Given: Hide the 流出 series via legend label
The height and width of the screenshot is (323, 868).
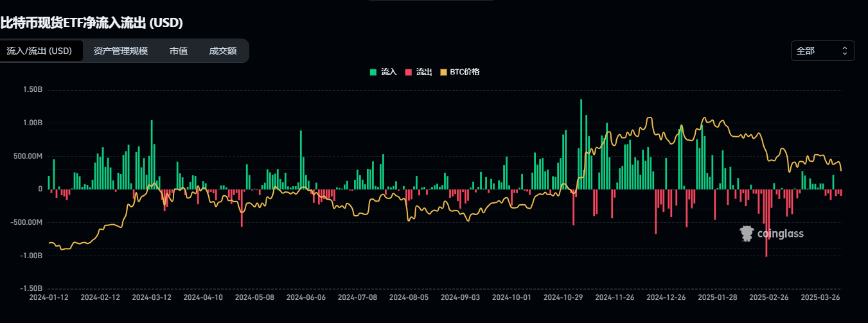Looking at the screenshot, I should 424,72.
